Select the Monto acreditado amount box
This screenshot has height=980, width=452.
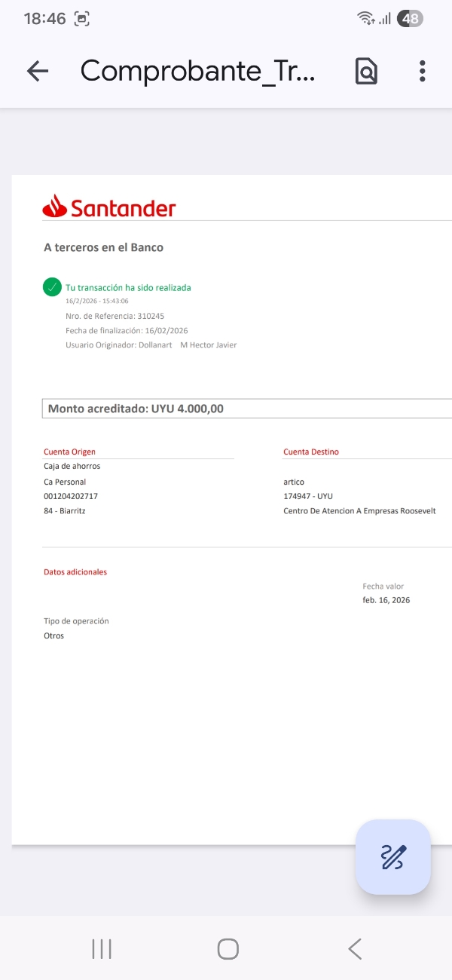tap(246, 409)
